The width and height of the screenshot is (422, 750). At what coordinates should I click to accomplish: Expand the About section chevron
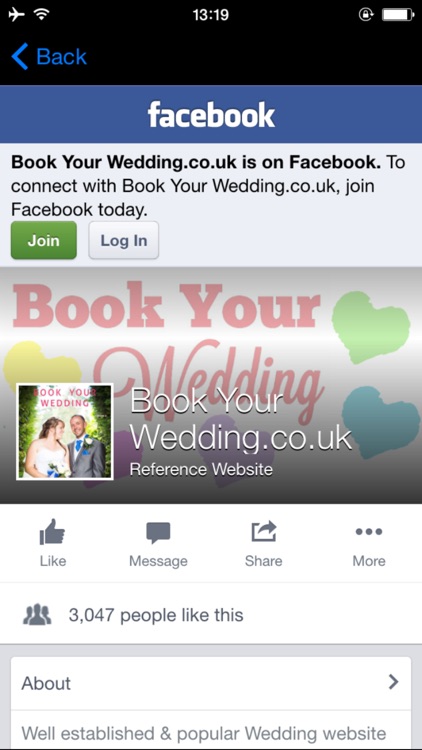pyautogui.click(x=393, y=682)
